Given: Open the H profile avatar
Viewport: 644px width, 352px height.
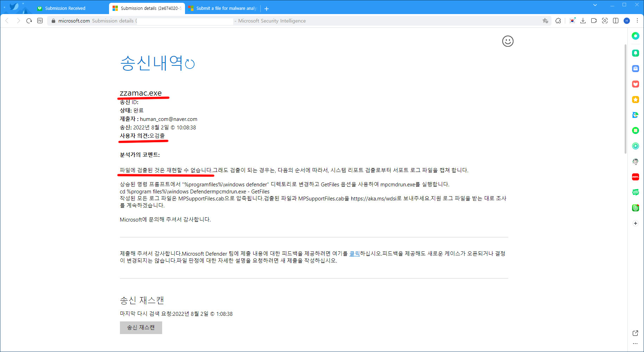Looking at the screenshot, I should pos(626,21).
